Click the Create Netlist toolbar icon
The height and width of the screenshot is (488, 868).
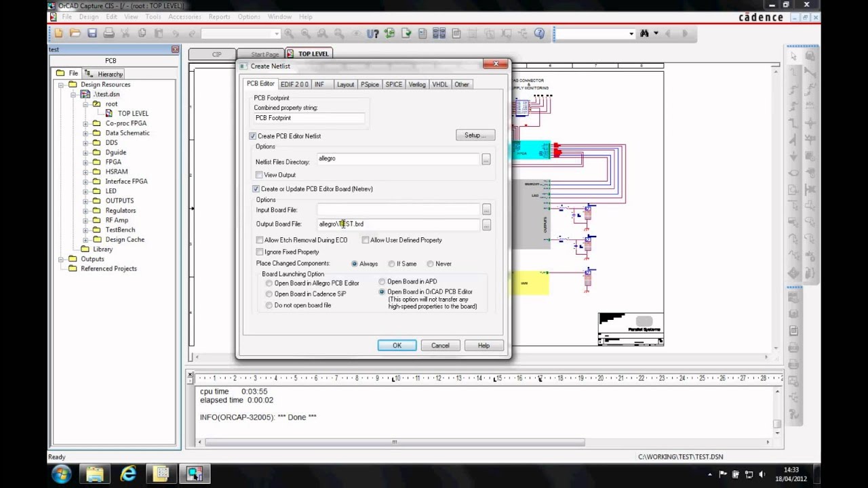(x=422, y=33)
